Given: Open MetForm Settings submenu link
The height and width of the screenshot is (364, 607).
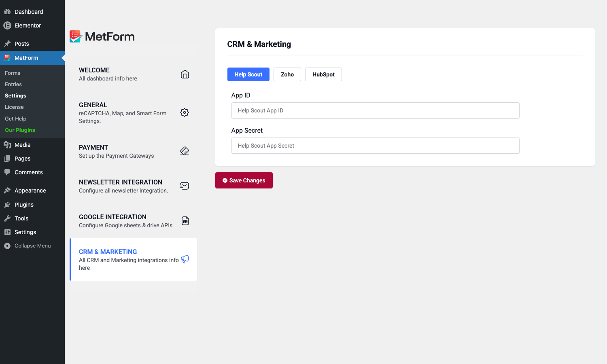Looking at the screenshot, I should pos(15,96).
